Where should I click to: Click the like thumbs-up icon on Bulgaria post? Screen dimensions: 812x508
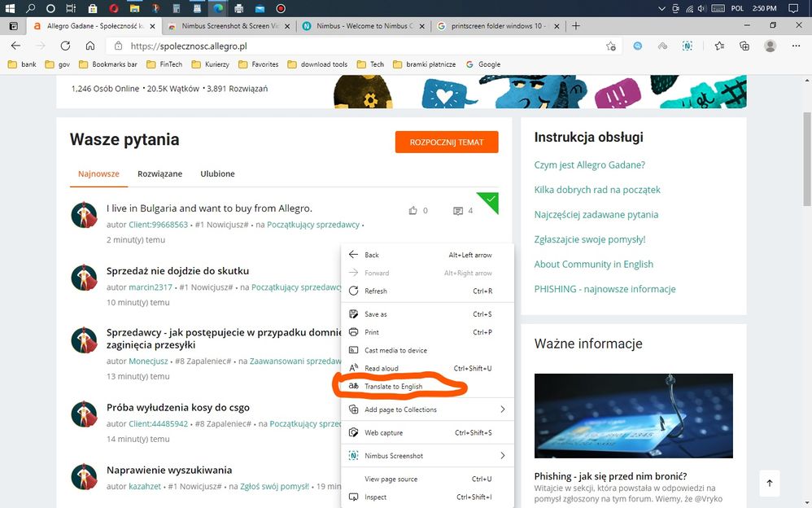click(413, 211)
